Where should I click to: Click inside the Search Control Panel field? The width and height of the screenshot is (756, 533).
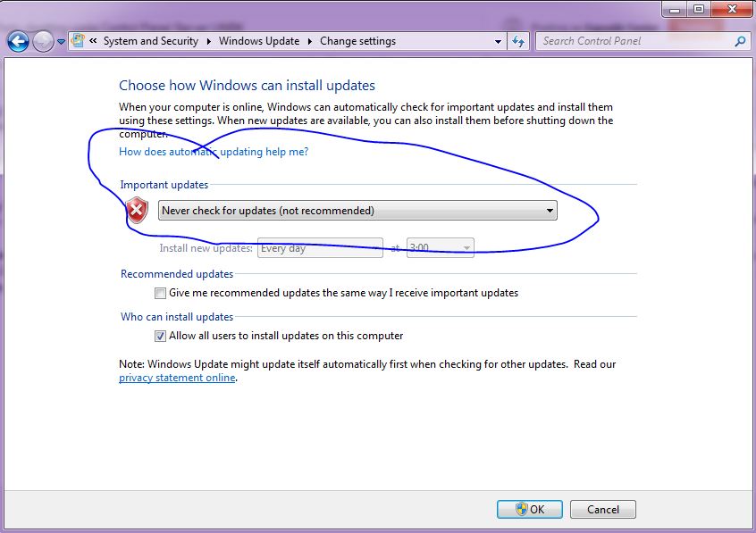(x=626, y=41)
